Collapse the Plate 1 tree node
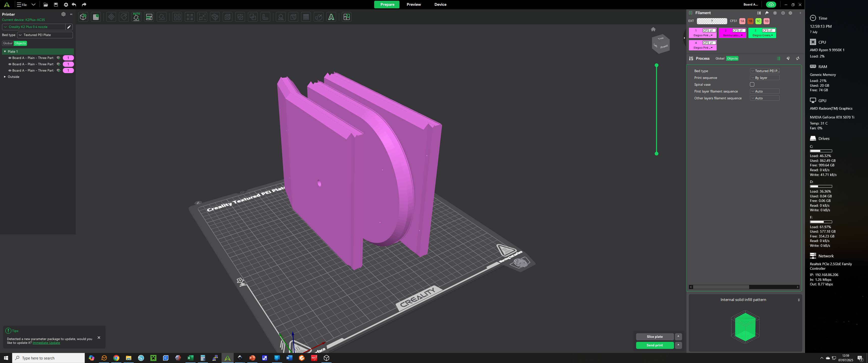 [5, 51]
